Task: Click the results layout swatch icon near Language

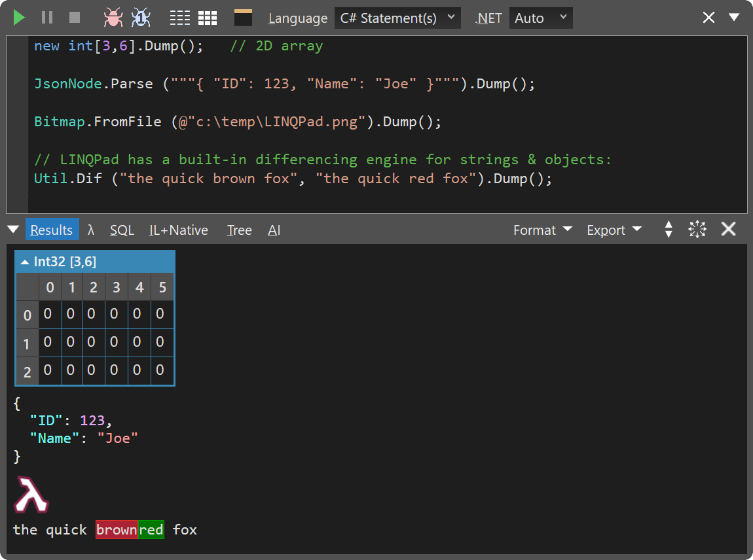Action: pyautogui.click(x=243, y=18)
